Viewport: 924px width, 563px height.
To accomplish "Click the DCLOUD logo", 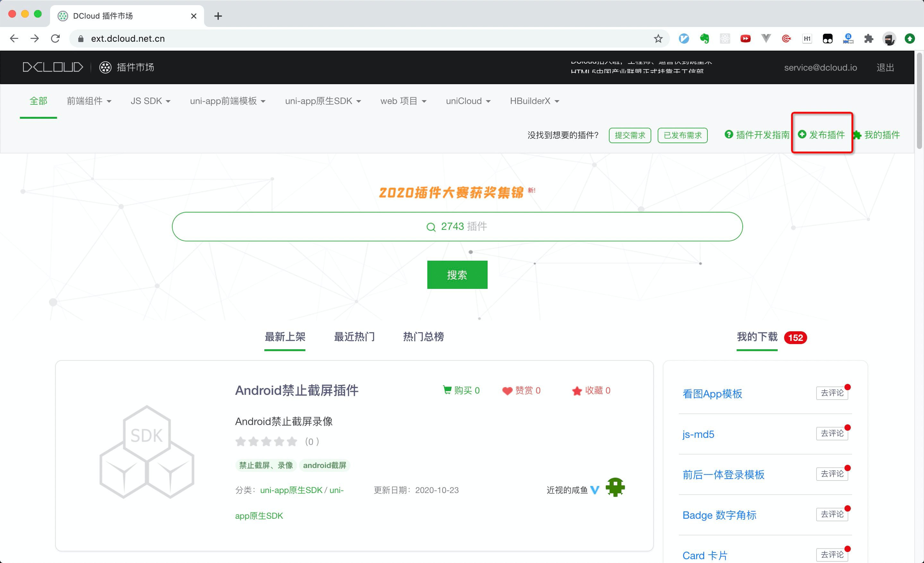I will click(53, 67).
